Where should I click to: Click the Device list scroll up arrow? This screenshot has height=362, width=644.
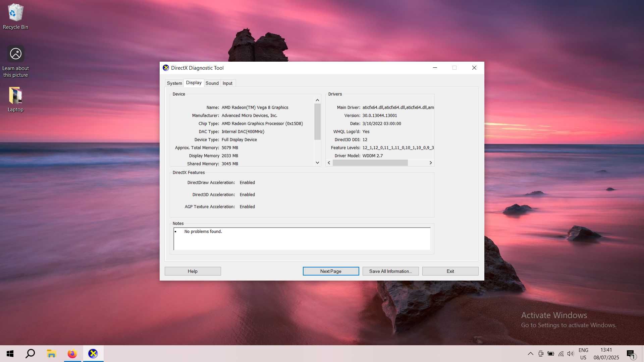click(x=317, y=100)
